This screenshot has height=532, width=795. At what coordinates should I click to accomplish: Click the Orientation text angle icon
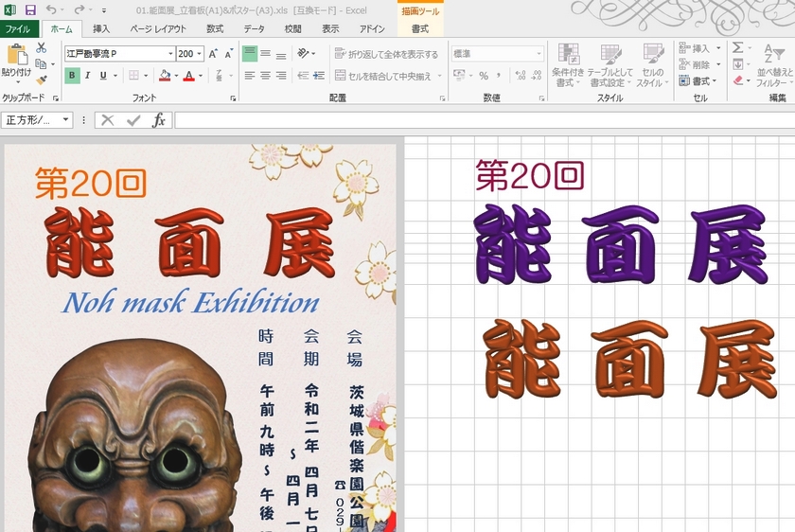[x=303, y=53]
